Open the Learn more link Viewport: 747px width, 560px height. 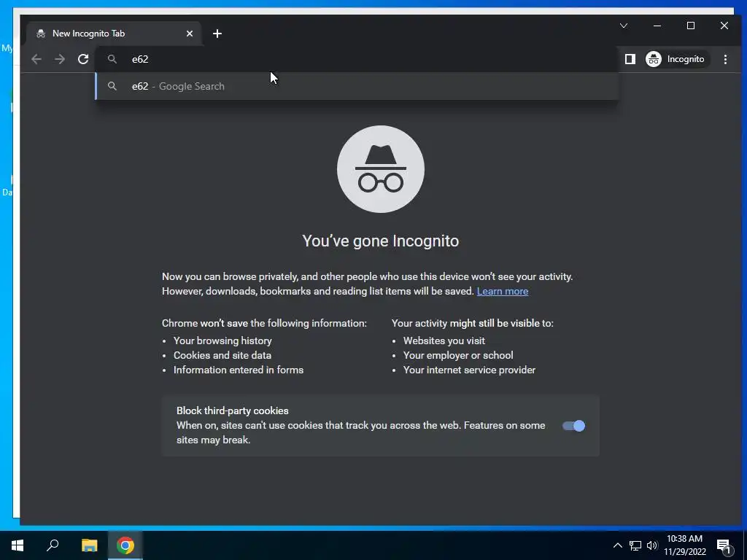pyautogui.click(x=502, y=291)
